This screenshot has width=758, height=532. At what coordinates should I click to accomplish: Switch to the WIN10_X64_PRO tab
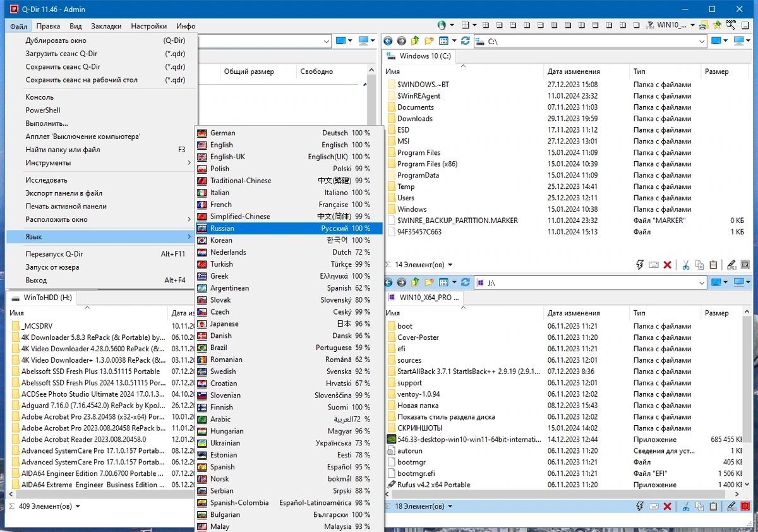(423, 297)
